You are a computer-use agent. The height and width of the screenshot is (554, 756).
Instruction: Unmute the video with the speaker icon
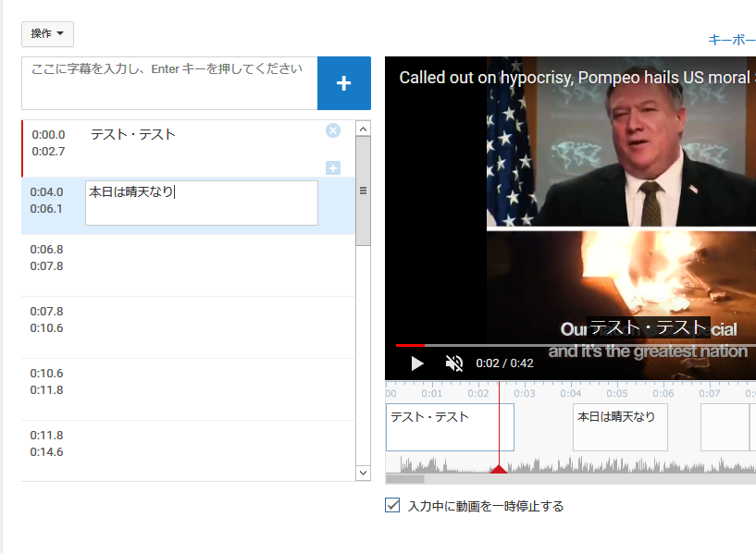[x=453, y=363]
